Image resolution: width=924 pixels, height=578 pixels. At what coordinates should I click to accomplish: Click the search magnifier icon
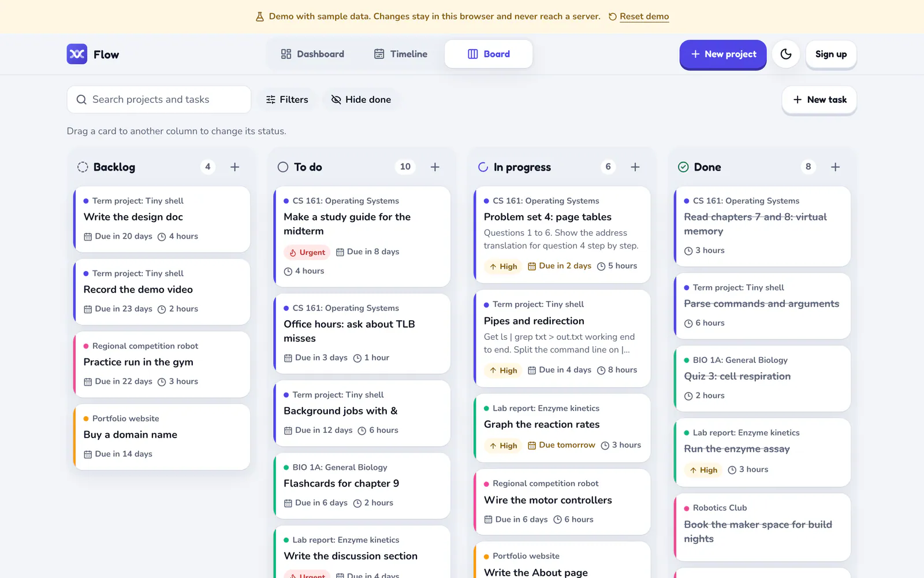[81, 99]
